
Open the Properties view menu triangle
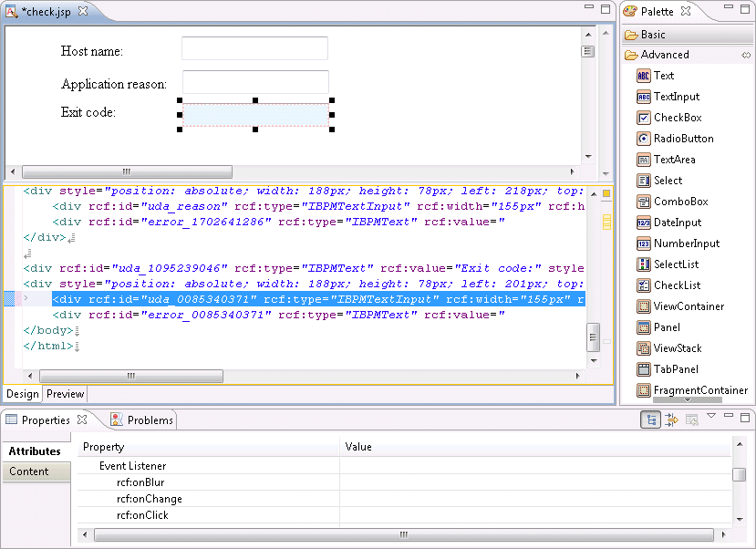(x=711, y=415)
